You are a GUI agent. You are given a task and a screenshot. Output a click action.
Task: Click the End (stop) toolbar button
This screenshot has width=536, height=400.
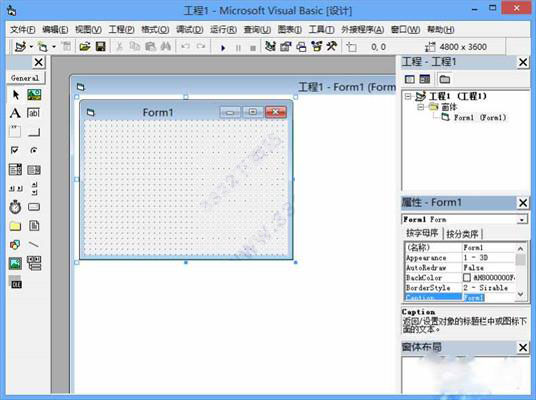253,48
